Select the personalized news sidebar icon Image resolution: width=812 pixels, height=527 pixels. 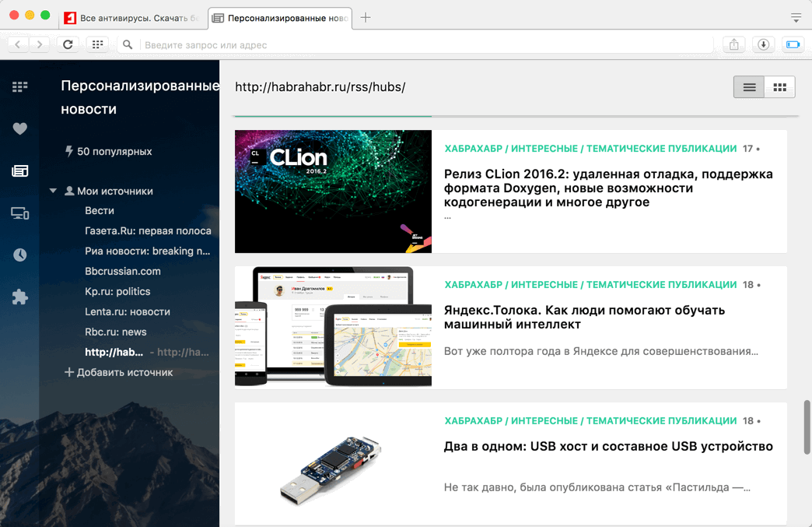point(19,171)
